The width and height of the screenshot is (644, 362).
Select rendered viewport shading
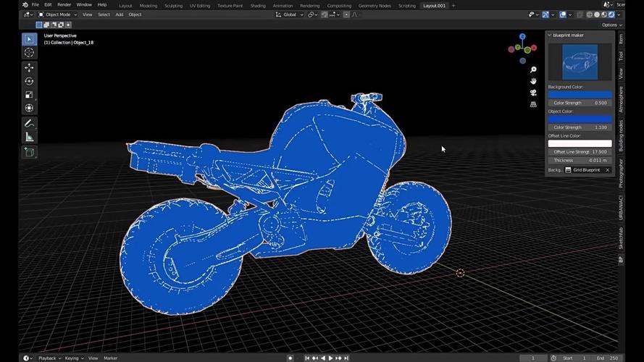pyautogui.click(x=611, y=14)
